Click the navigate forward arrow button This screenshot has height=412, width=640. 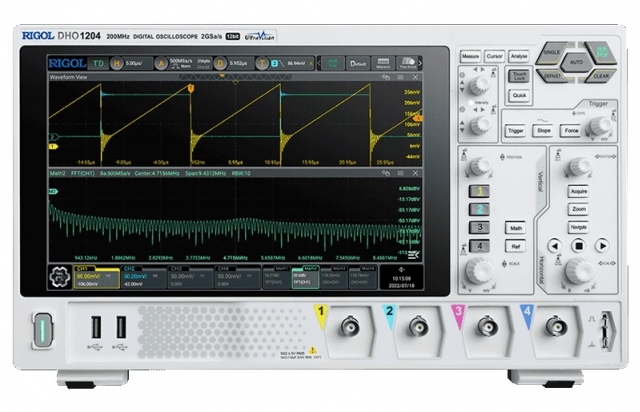point(602,246)
